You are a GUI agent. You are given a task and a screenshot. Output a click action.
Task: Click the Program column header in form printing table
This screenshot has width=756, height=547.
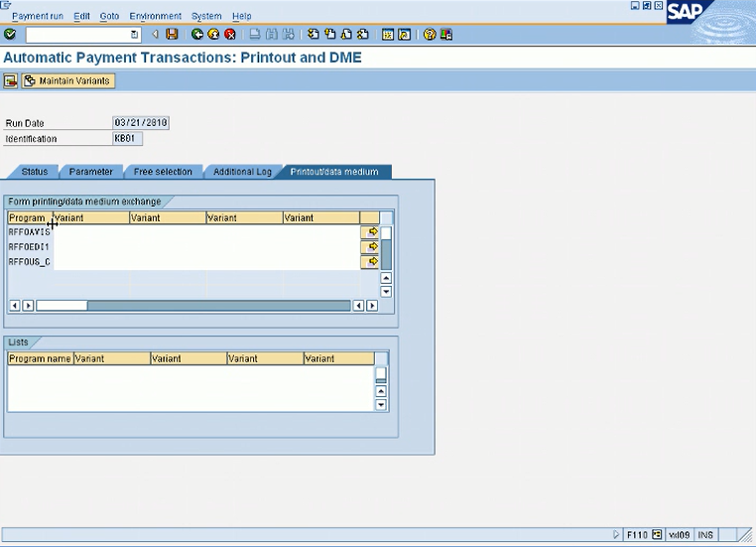pos(30,218)
